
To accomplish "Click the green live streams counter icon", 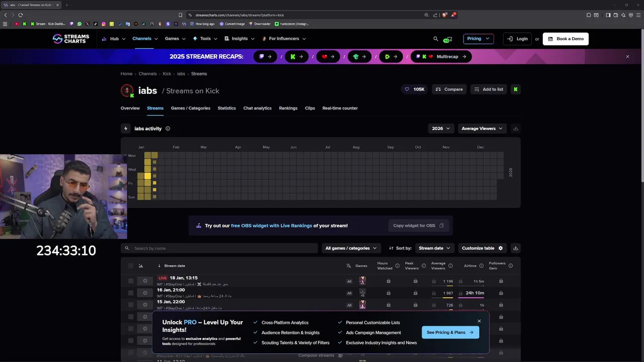I will point(448,39).
